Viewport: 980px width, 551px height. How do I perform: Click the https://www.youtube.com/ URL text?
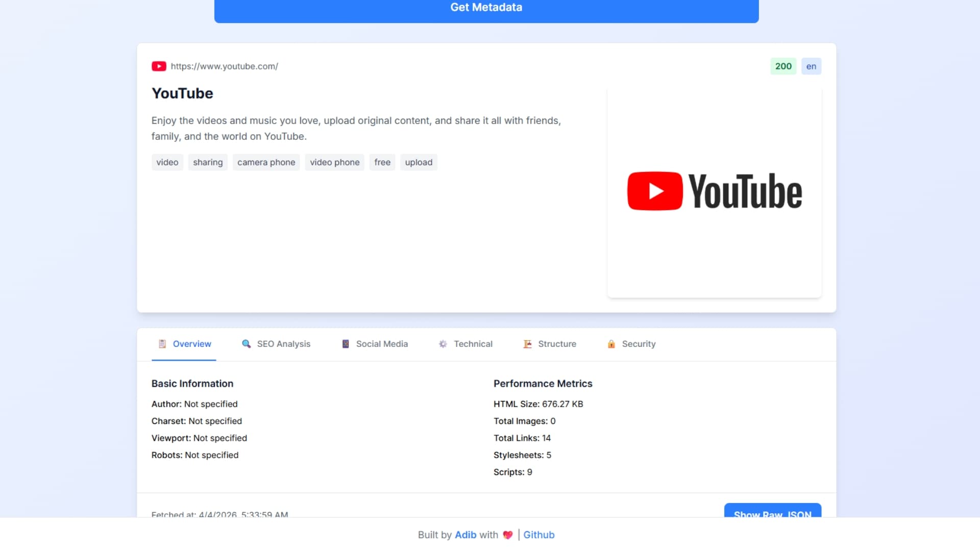225,66
